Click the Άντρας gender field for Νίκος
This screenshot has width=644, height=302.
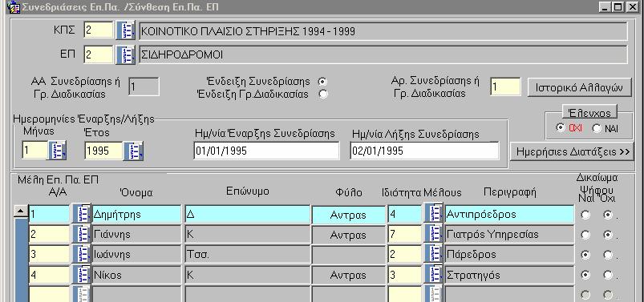[348, 275]
